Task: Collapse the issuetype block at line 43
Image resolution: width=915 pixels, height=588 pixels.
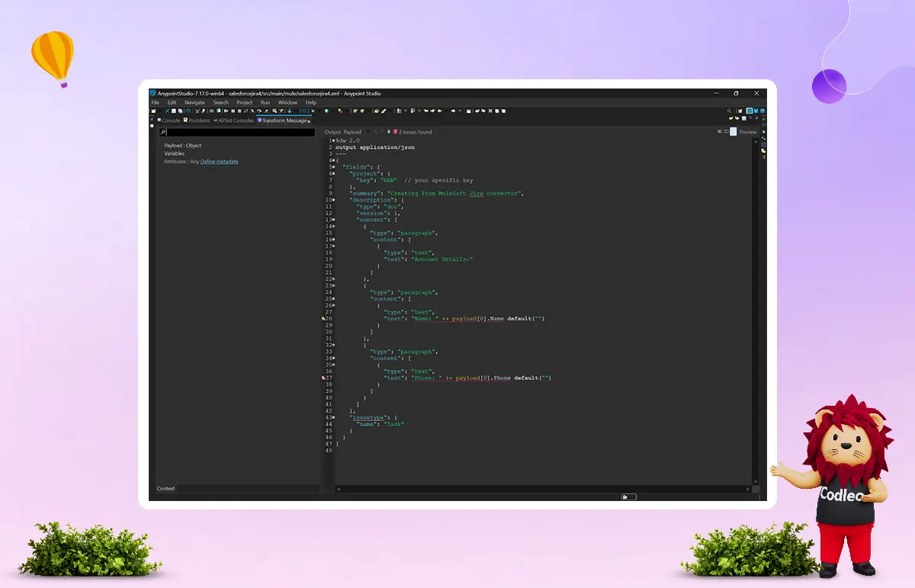Action: tap(333, 418)
